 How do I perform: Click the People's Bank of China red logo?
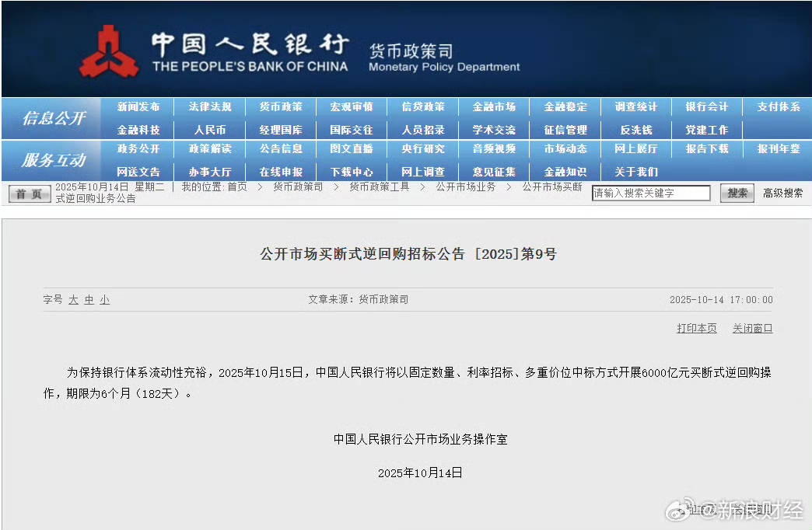pyautogui.click(x=109, y=52)
